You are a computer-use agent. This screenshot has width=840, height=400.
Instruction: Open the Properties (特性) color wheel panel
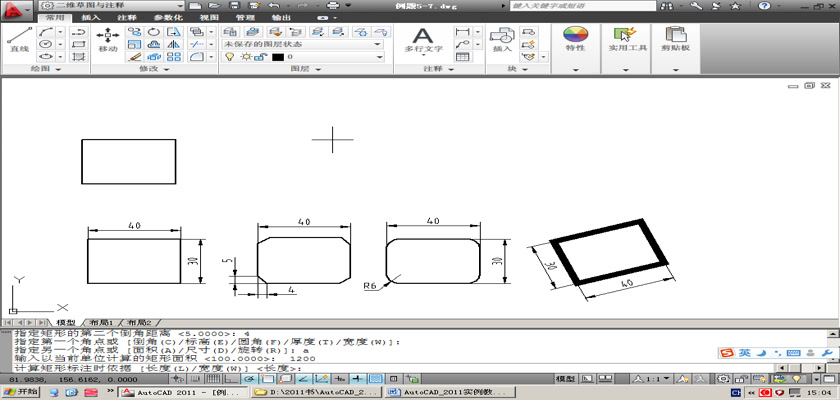(x=576, y=40)
